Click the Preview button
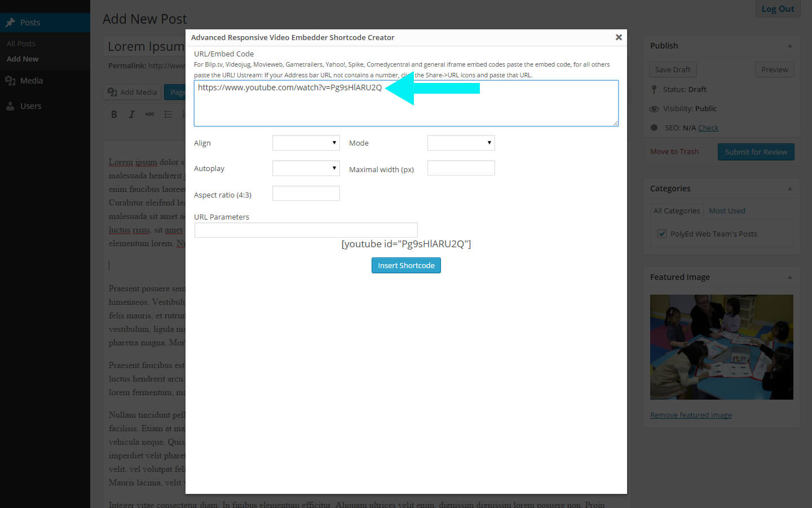 tap(775, 69)
